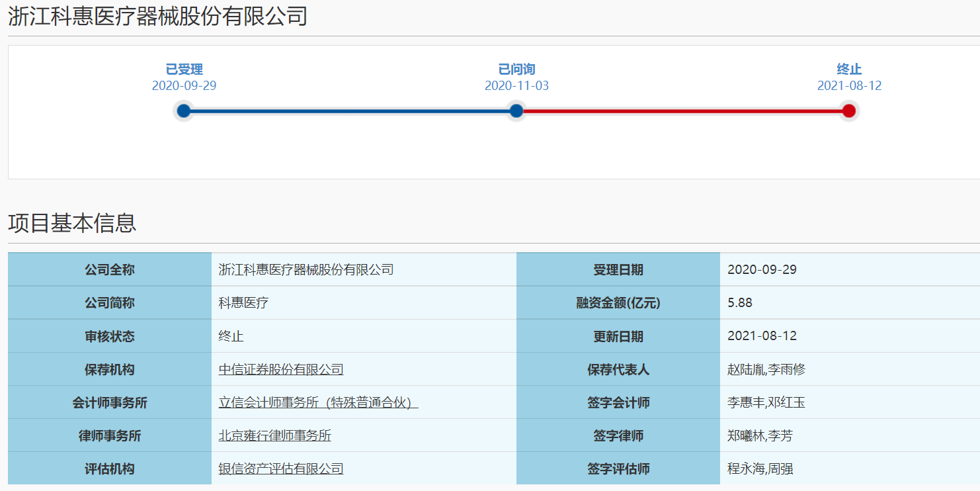The height and width of the screenshot is (491, 980).
Task: Click timeline date 2020-09-29 under 已受理
Action: tap(184, 86)
